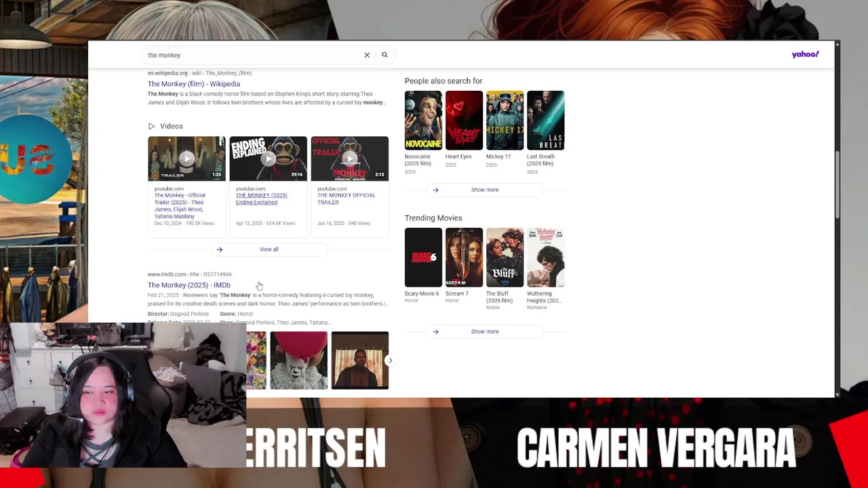Image resolution: width=868 pixels, height=488 pixels.
Task: Click the magnifier search icon
Action: click(x=384, y=55)
